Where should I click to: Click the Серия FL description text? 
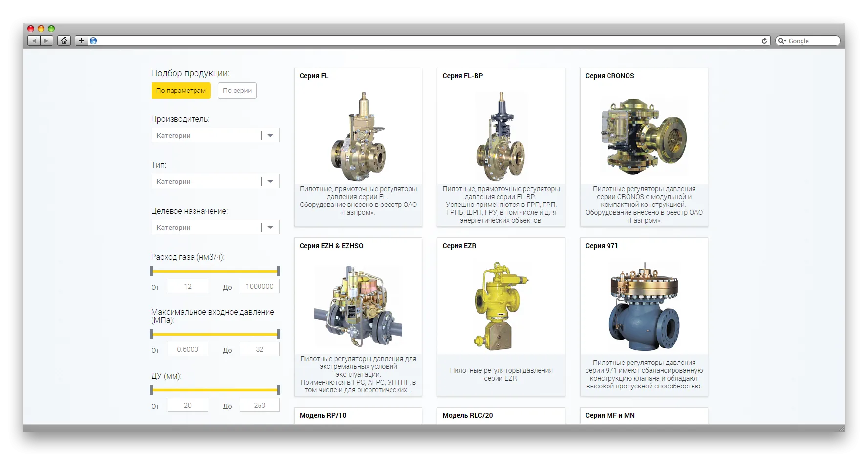358,201
